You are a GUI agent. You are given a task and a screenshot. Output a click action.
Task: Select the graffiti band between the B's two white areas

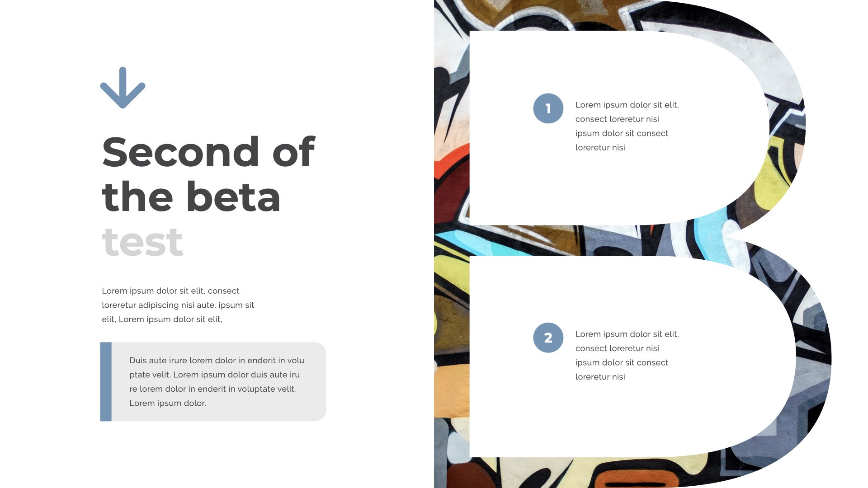click(588, 240)
